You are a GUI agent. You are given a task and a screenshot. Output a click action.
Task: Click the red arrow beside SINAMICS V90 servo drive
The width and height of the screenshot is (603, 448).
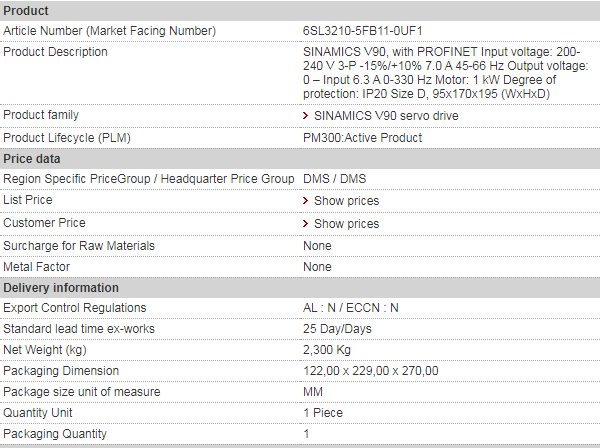(x=305, y=116)
